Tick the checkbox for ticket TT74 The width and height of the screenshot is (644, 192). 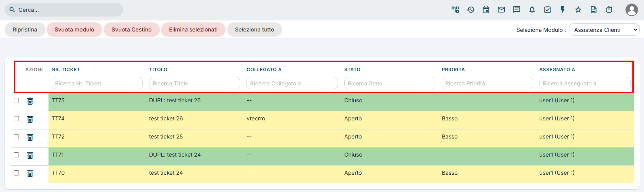pos(16,118)
